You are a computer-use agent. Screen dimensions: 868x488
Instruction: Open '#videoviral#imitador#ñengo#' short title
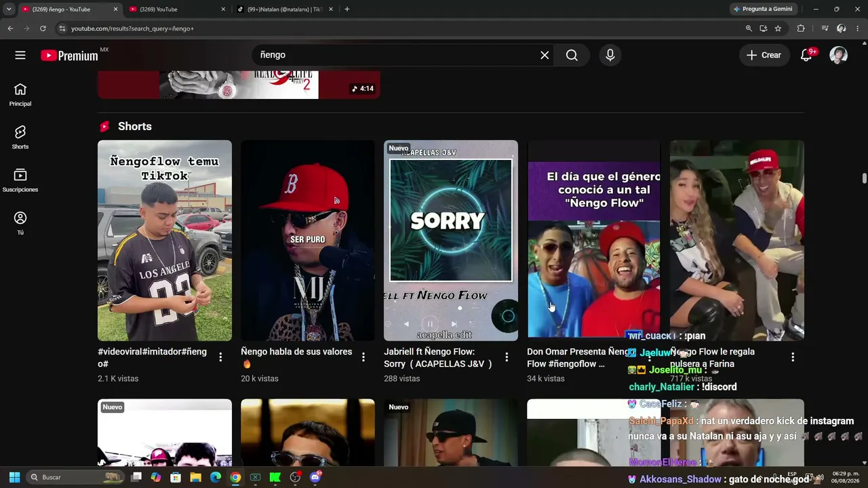click(152, 358)
